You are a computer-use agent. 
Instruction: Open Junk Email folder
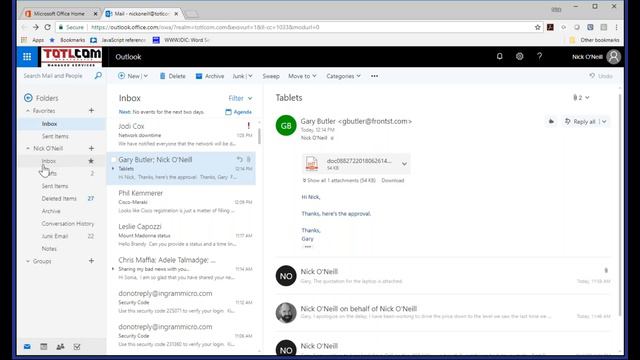coord(55,236)
